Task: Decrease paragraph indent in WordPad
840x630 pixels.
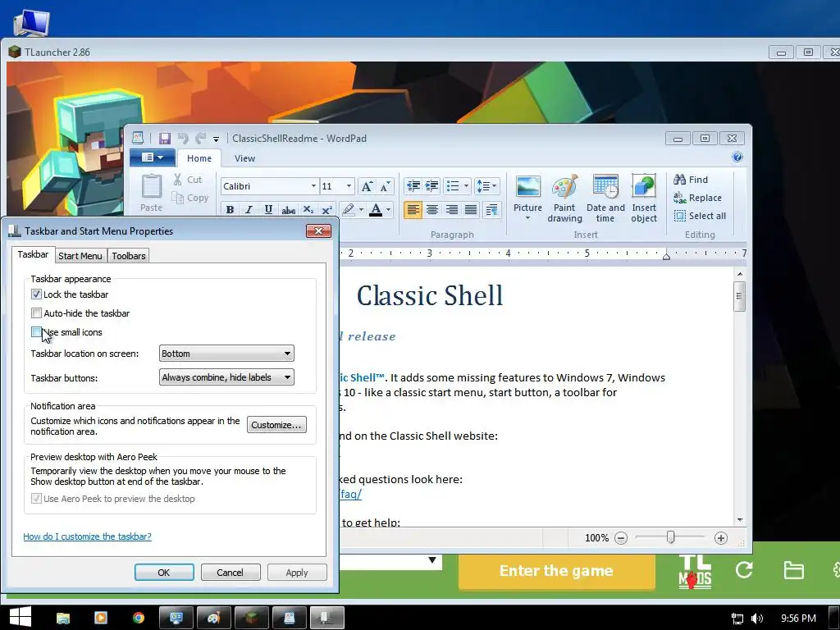Action: (x=413, y=186)
